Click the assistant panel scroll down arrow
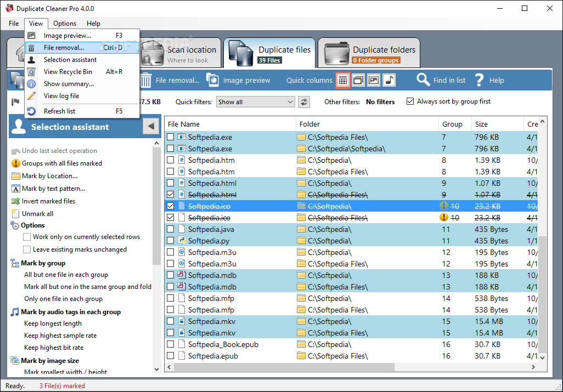This screenshot has width=563, height=392. click(156, 369)
